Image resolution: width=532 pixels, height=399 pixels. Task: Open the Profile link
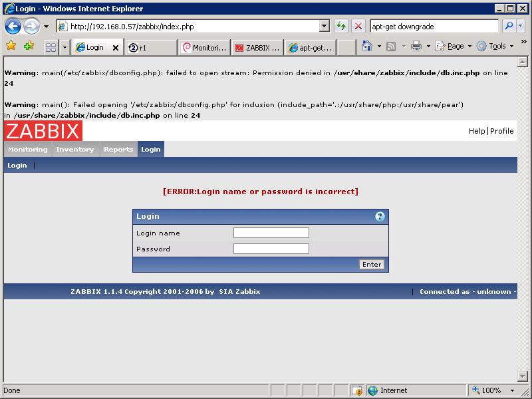coord(502,131)
